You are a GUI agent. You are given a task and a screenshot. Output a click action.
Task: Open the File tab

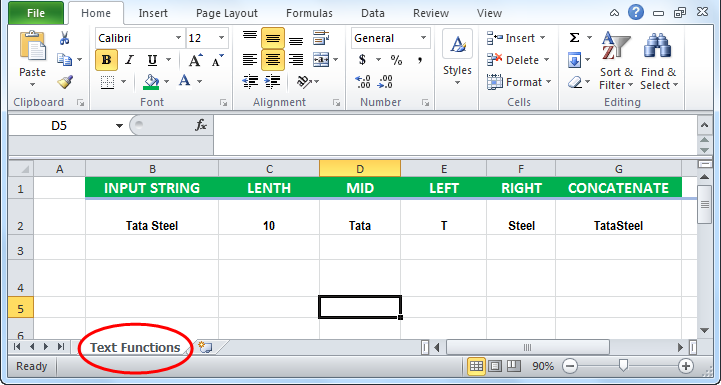(x=36, y=13)
